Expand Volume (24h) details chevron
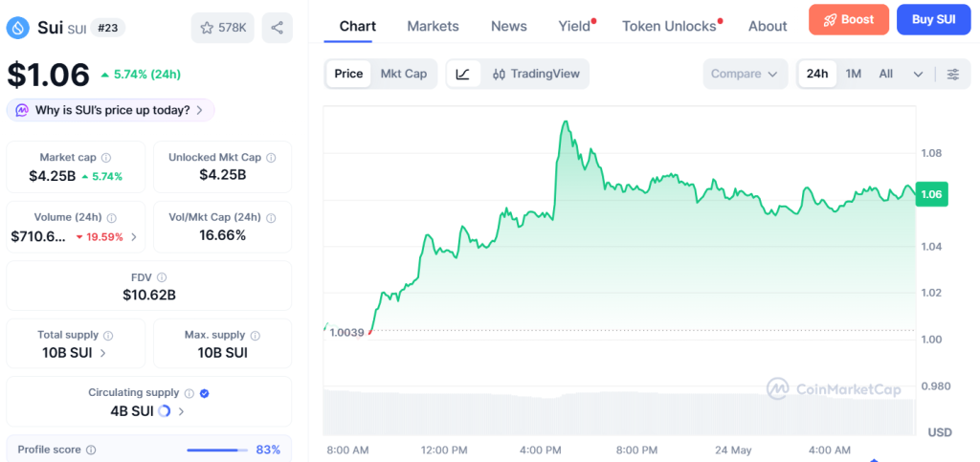 coord(134,236)
